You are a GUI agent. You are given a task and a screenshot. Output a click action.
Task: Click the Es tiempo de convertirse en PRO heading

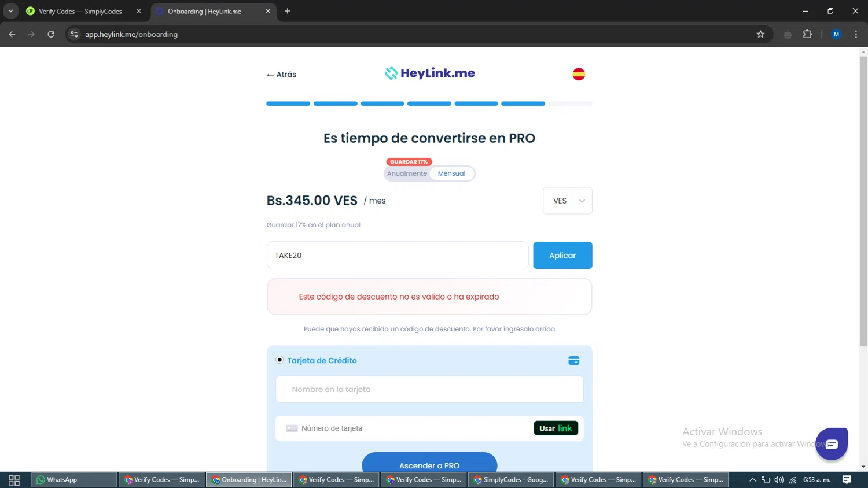[x=429, y=138]
